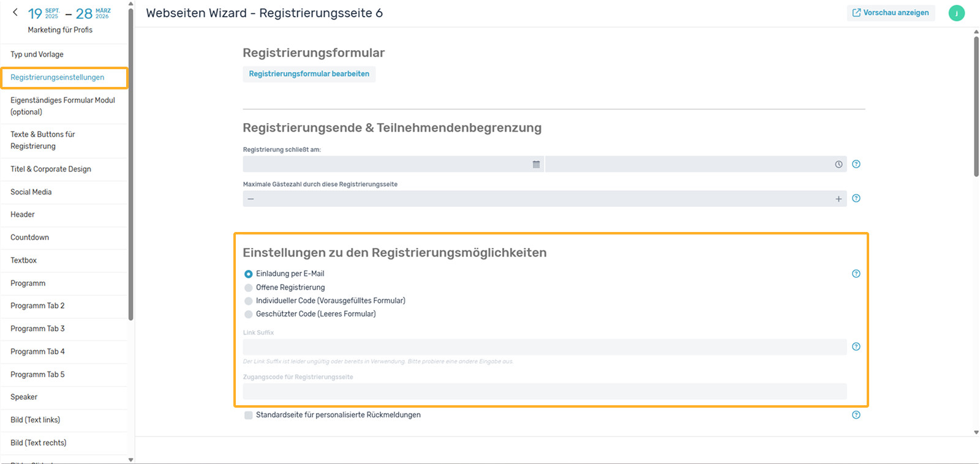The image size is (980, 464).
Task: Open Programm Tab 4
Action: tap(64, 352)
